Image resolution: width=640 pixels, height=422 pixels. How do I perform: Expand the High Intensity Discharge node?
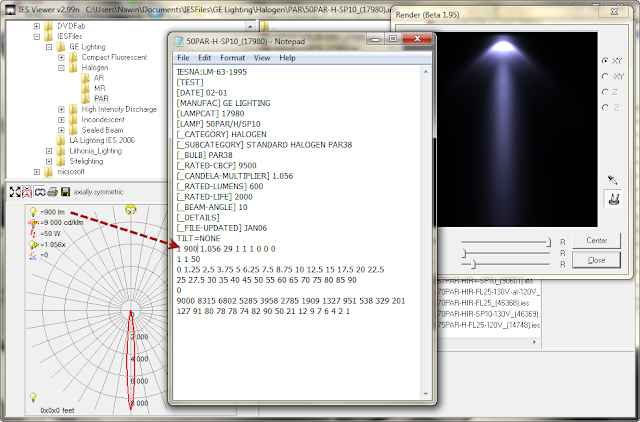(x=61, y=109)
